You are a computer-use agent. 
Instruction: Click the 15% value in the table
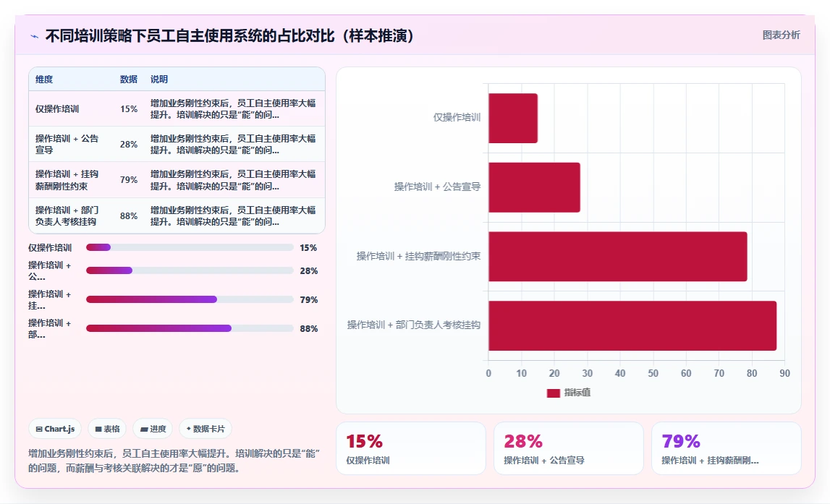pos(129,109)
